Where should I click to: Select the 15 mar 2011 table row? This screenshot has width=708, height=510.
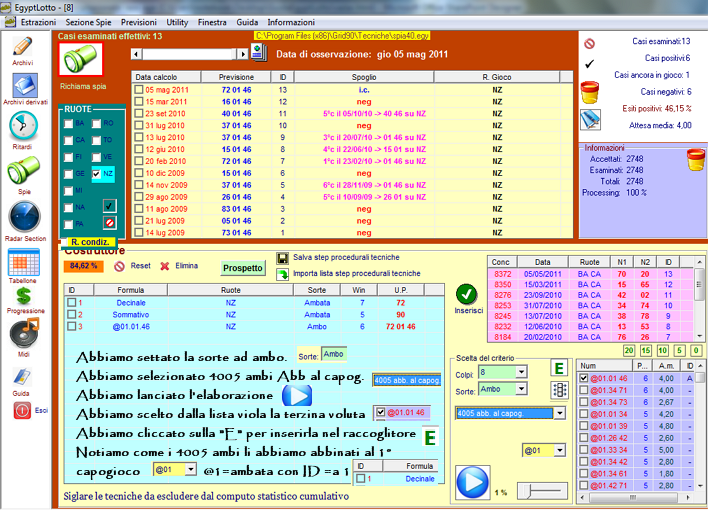pos(352,102)
